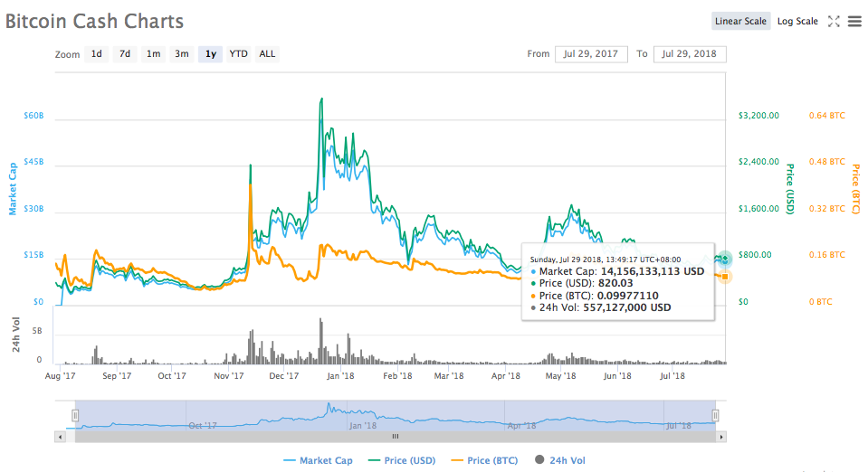Click the Market Cap value in tooltip
This screenshot has height=472, width=868.
pos(652,271)
